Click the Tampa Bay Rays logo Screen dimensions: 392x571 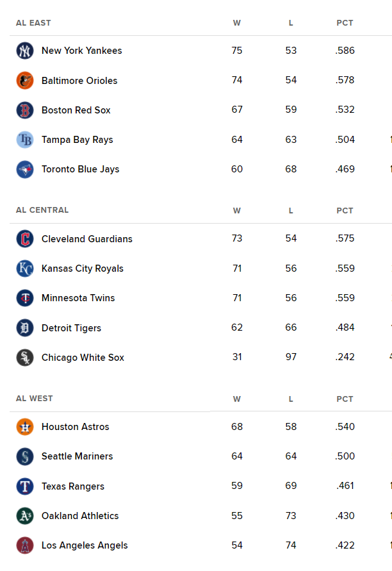click(25, 140)
